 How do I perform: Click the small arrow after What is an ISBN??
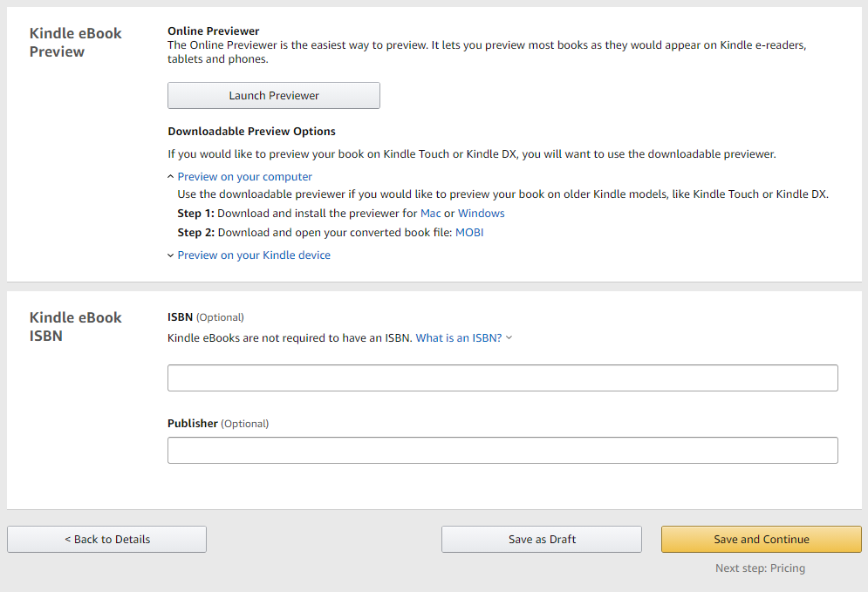pyautogui.click(x=509, y=338)
